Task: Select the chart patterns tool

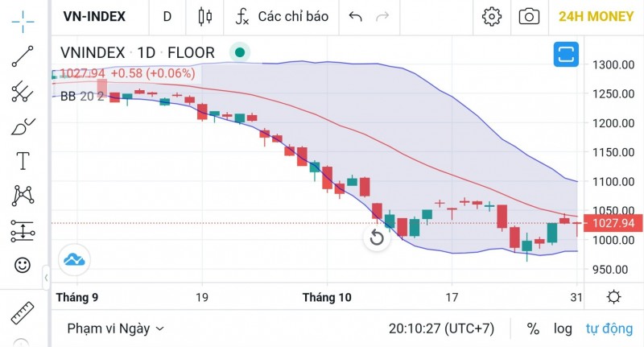Action: point(23,196)
